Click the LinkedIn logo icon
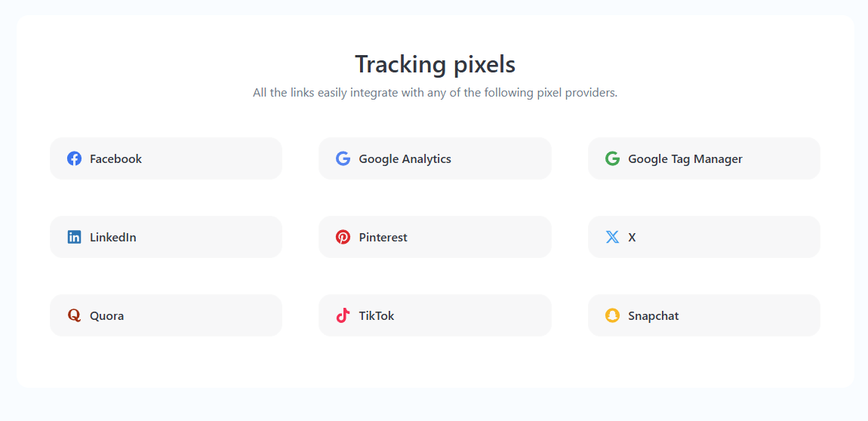 (74, 237)
